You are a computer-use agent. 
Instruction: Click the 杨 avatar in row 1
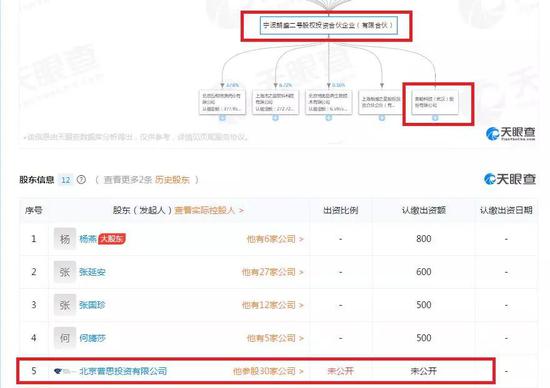[65, 239]
